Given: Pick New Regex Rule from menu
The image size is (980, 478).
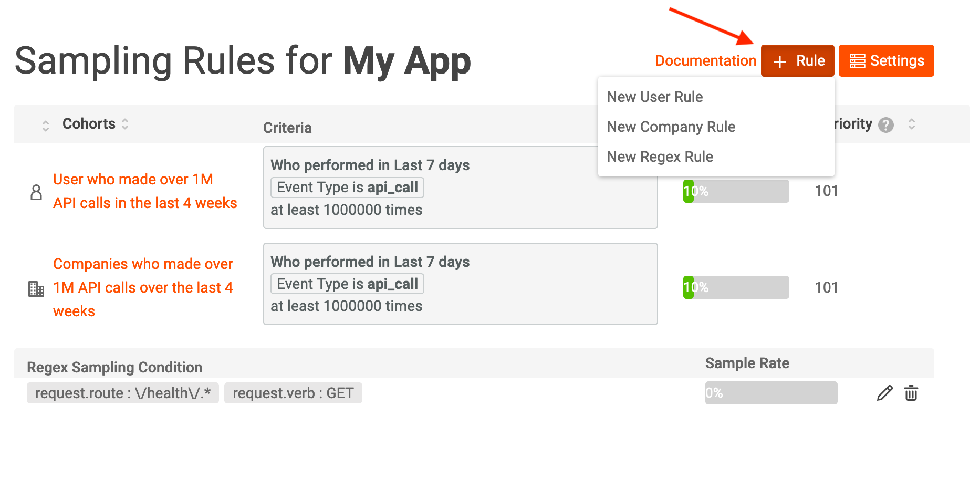Looking at the screenshot, I should (660, 157).
